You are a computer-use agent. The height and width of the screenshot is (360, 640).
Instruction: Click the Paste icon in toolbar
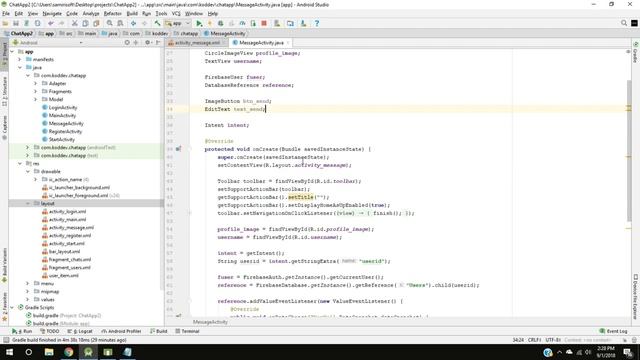tap(96, 23)
